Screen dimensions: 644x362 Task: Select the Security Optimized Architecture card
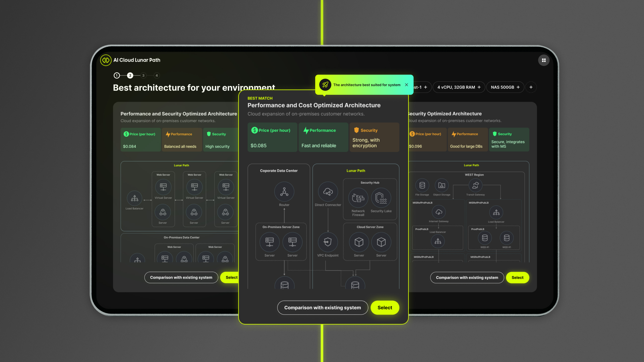pos(517,278)
